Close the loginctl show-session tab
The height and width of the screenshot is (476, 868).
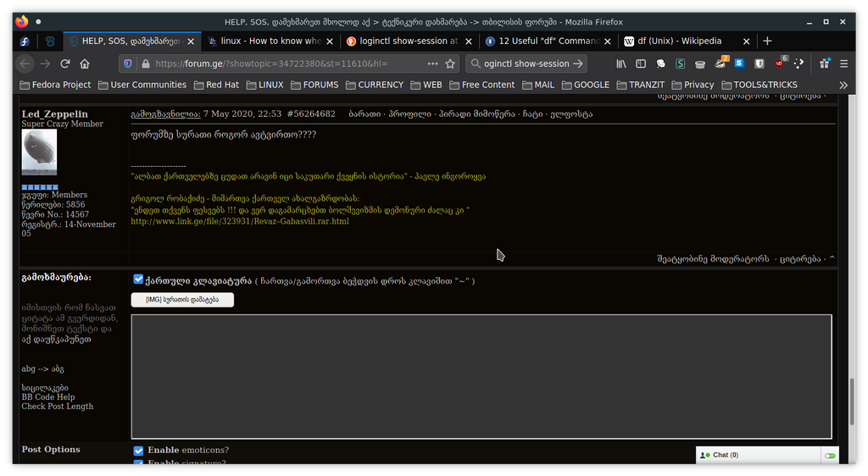click(x=469, y=42)
